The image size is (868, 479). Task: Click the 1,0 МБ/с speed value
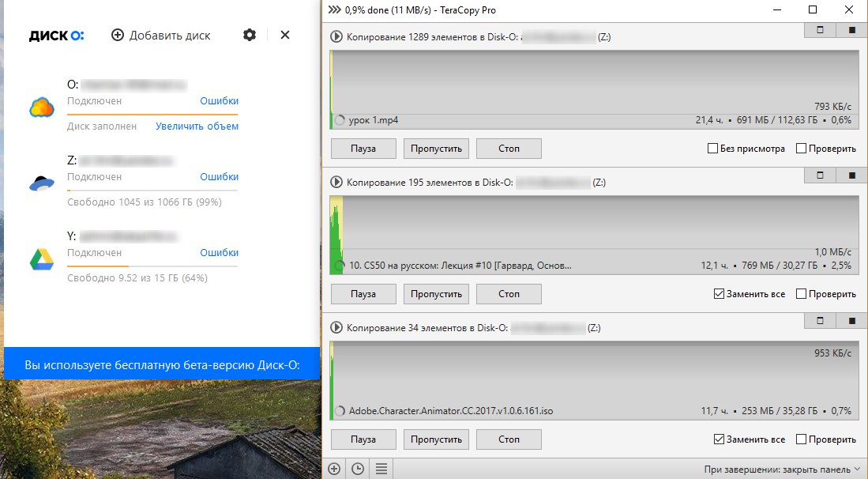pyautogui.click(x=832, y=252)
